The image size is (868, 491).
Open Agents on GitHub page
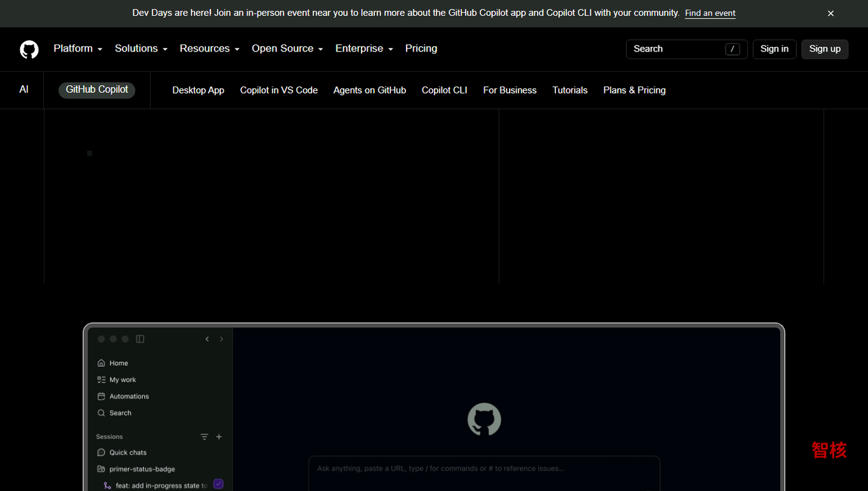click(x=370, y=90)
